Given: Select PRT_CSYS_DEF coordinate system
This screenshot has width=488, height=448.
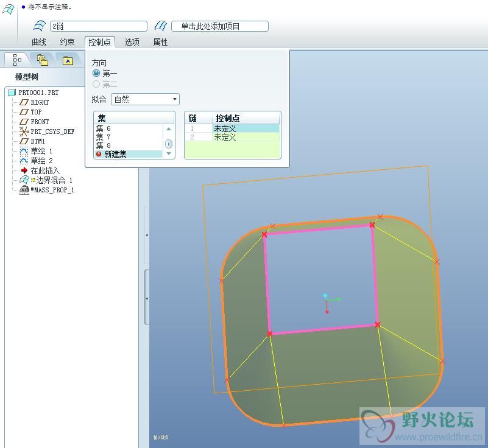Looking at the screenshot, I should [52, 131].
